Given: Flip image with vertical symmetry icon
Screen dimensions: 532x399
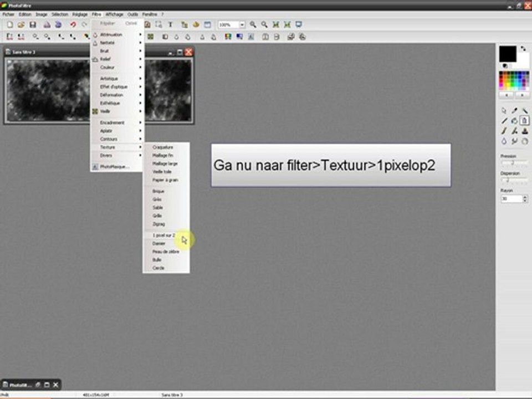Looking at the screenshot, I should point(277,37).
